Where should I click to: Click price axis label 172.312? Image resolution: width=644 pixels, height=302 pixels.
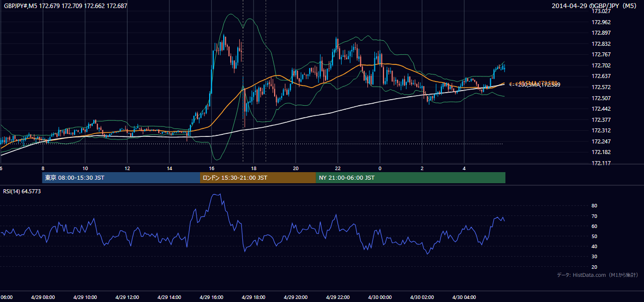(x=601, y=130)
